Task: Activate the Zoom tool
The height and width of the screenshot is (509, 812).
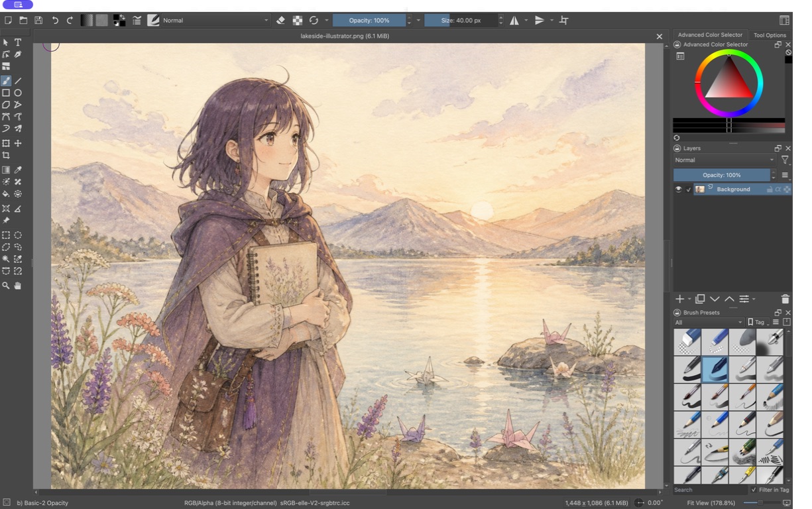Action: 6,286
